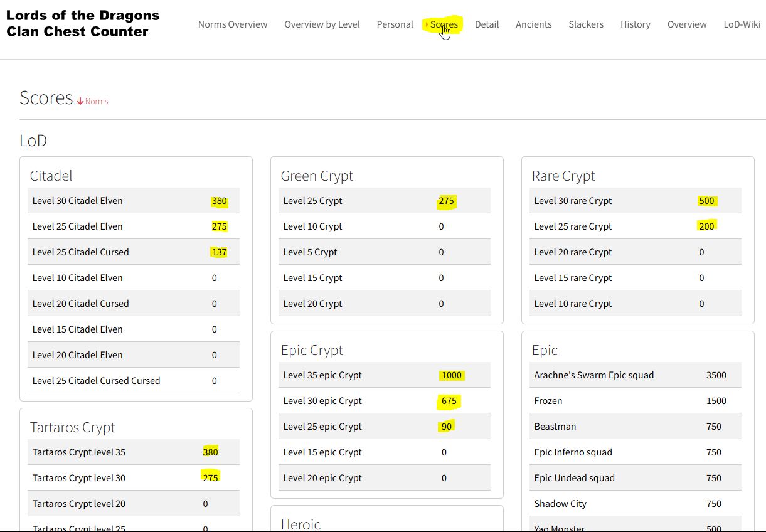Select the Personal navigation item

395,24
